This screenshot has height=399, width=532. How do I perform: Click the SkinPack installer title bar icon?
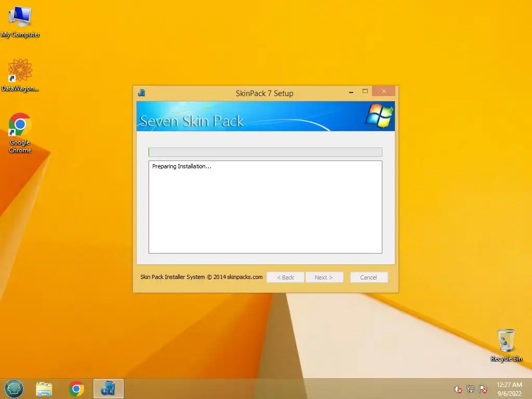click(142, 92)
